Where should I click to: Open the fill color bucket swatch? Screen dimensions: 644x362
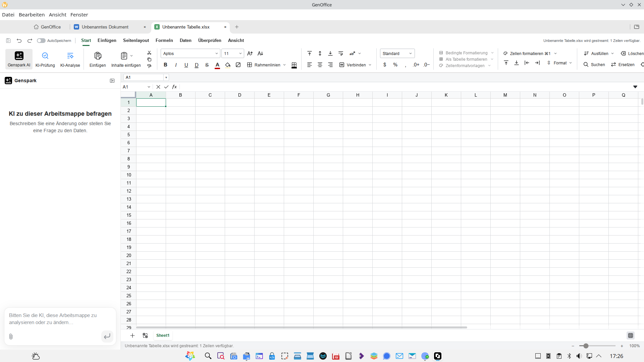pyautogui.click(x=228, y=65)
